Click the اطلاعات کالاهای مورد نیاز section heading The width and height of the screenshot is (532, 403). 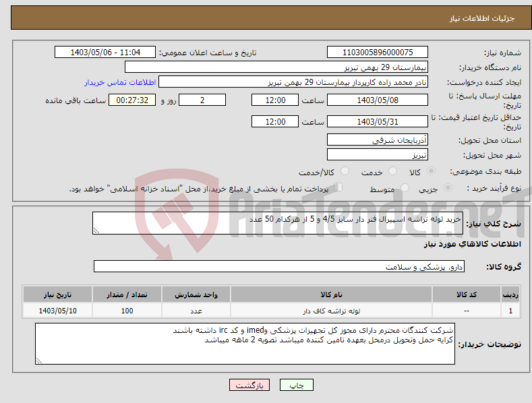pos(472,244)
